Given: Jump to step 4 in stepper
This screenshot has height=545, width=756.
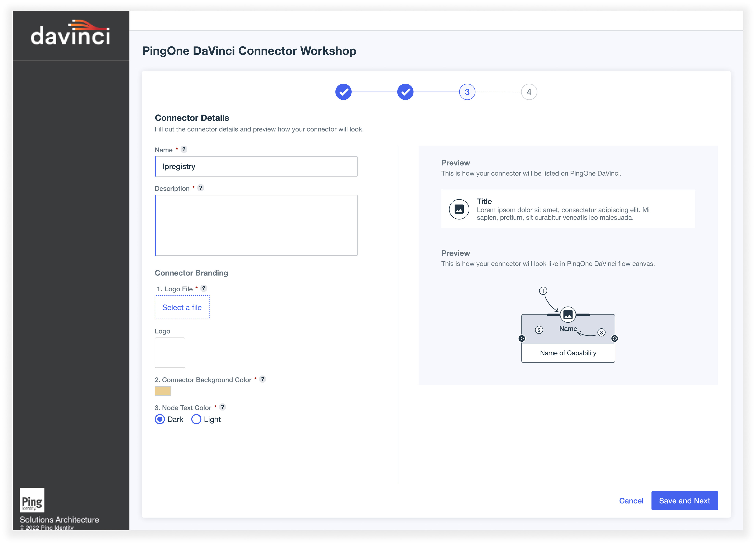Looking at the screenshot, I should 529,92.
